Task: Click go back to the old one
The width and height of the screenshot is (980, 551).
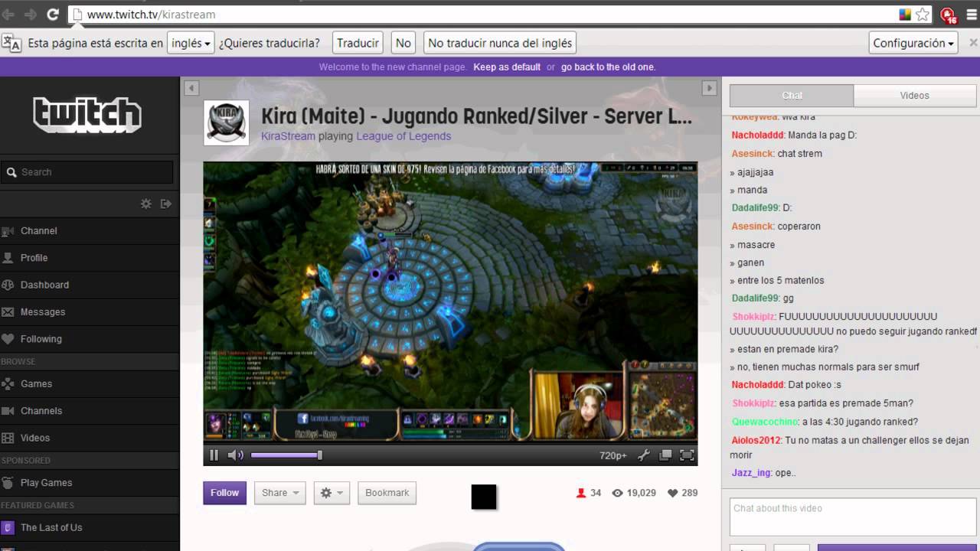Action: pos(608,67)
